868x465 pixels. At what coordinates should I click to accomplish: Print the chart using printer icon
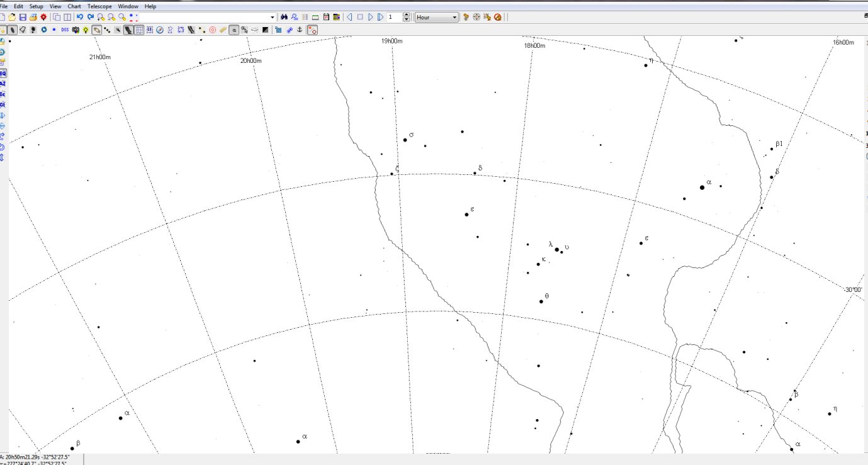[33, 17]
